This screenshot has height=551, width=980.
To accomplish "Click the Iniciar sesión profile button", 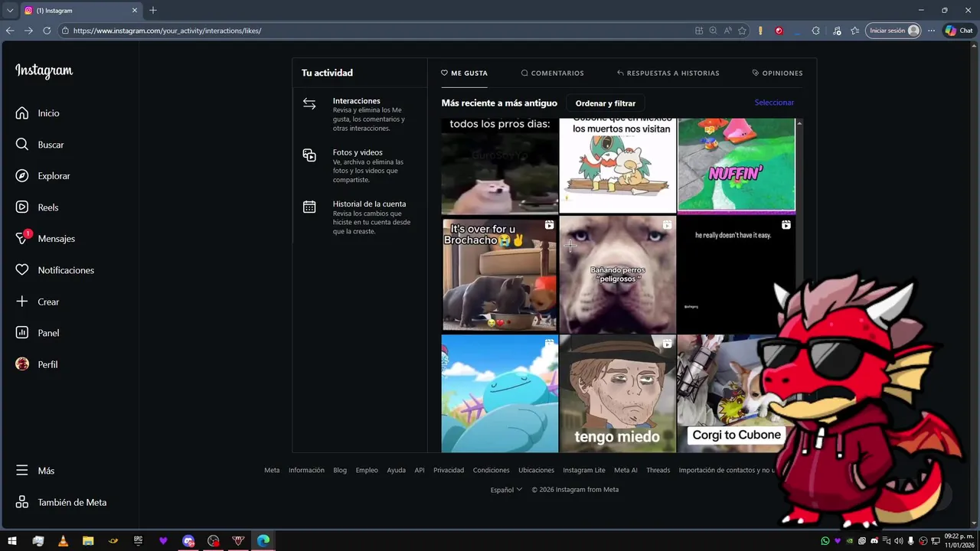I will tap(893, 31).
